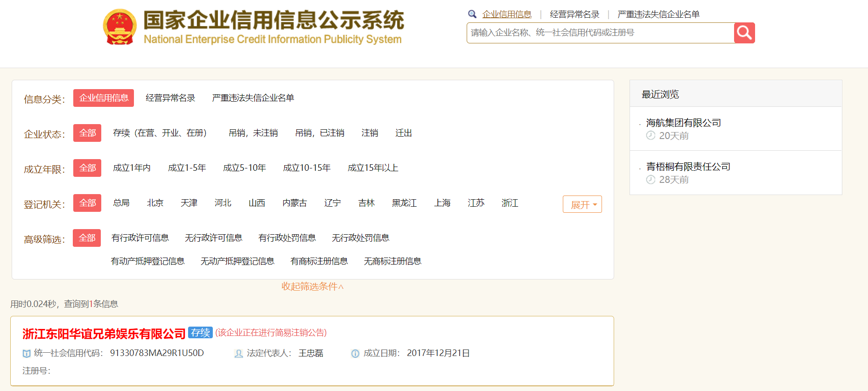Click 用时0.024秒 query result summary
Image resolution: width=868 pixels, height=391 pixels.
(x=64, y=304)
